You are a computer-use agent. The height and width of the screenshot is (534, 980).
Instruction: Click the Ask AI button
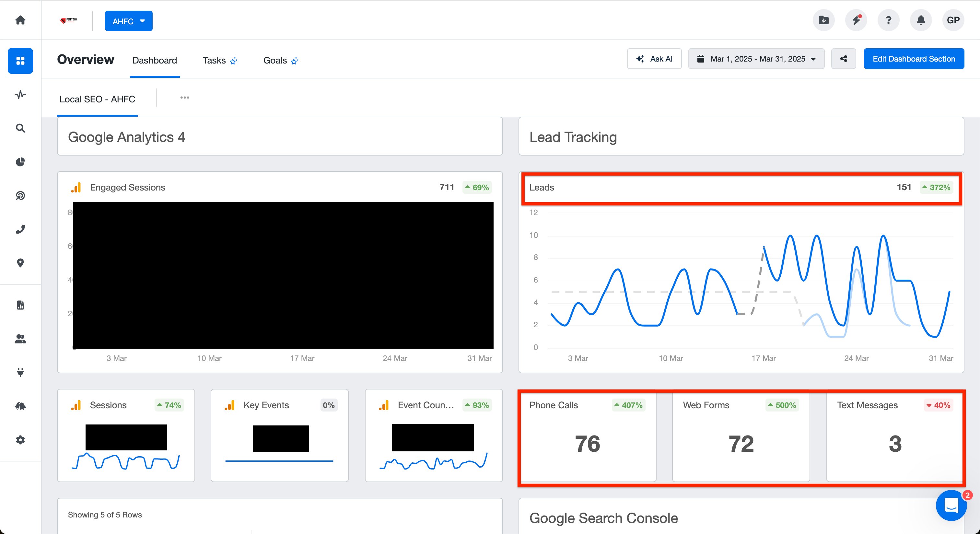point(654,59)
